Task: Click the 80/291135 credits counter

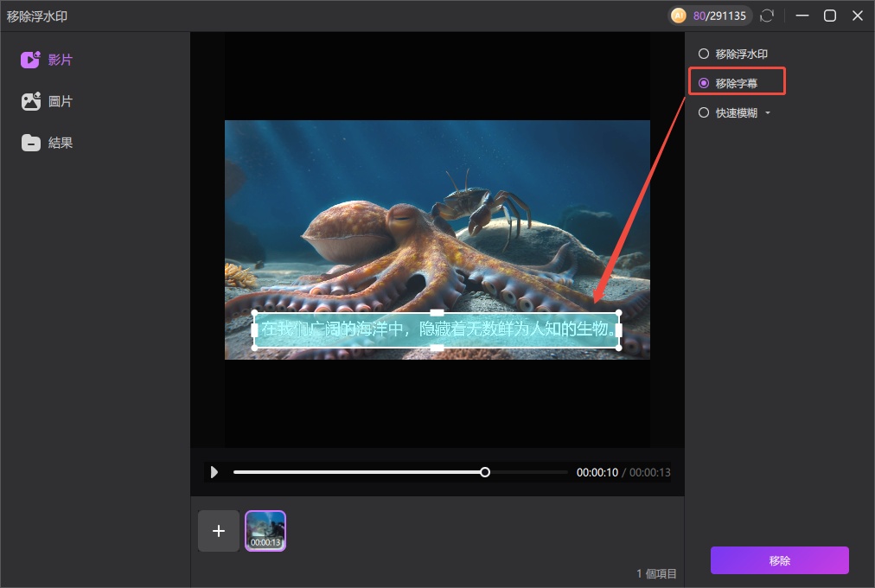Action: [x=720, y=16]
